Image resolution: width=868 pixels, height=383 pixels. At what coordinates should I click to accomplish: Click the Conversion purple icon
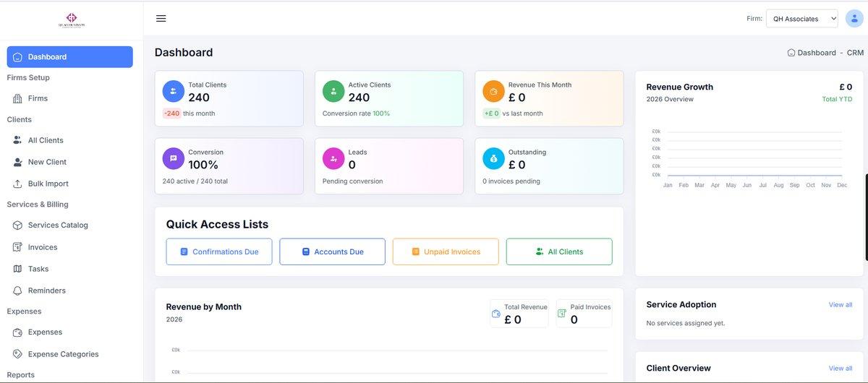[174, 158]
